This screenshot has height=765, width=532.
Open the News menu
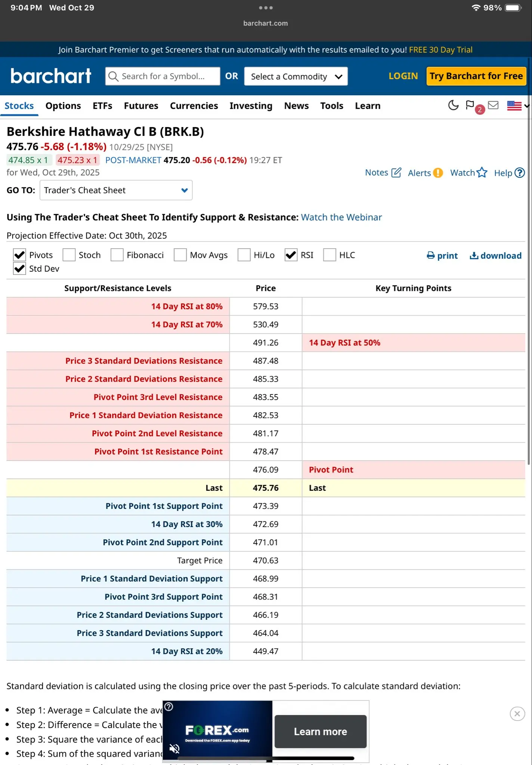[x=297, y=106]
